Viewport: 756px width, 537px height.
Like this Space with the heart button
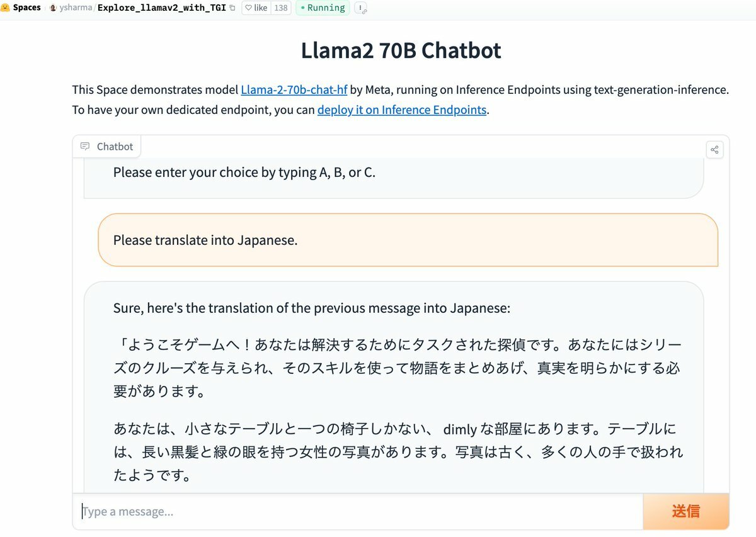coord(256,8)
